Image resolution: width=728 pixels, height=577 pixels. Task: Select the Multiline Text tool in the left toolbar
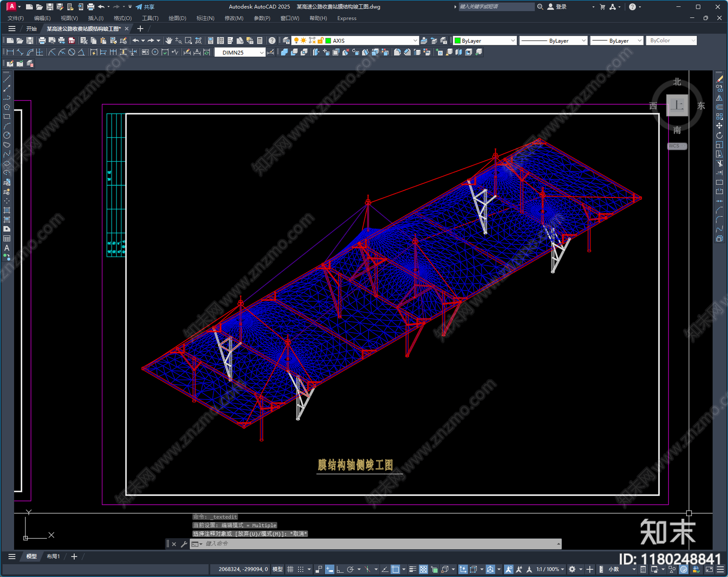click(x=7, y=248)
